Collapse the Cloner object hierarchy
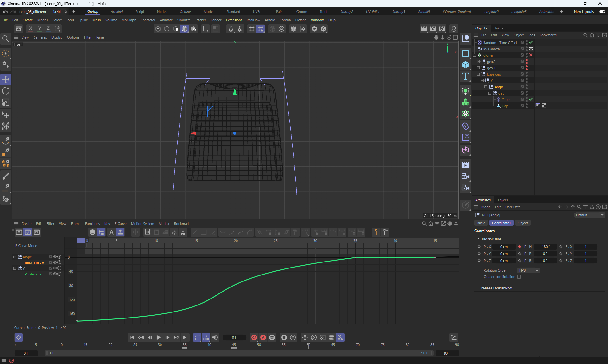The image size is (608, 364). coord(475,55)
